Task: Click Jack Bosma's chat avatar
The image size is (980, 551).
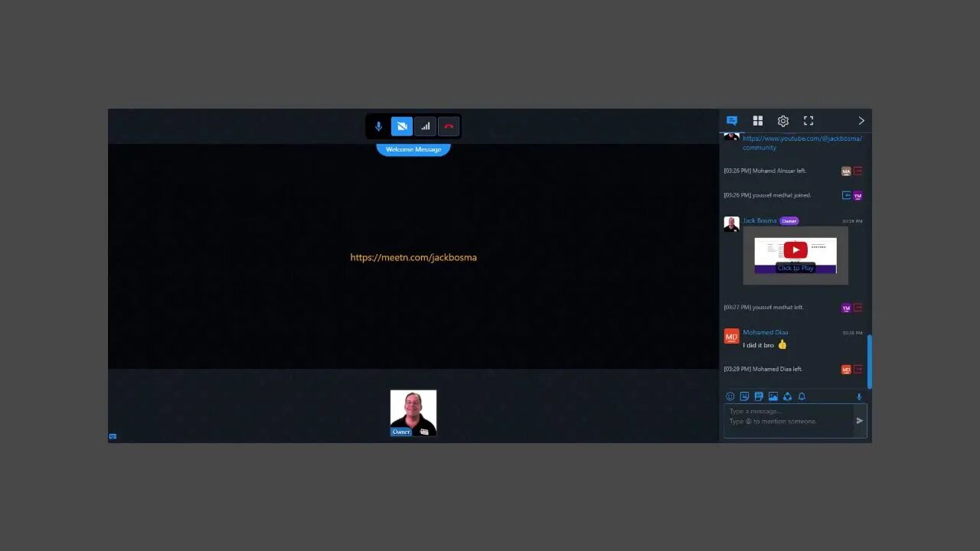Action: [731, 224]
